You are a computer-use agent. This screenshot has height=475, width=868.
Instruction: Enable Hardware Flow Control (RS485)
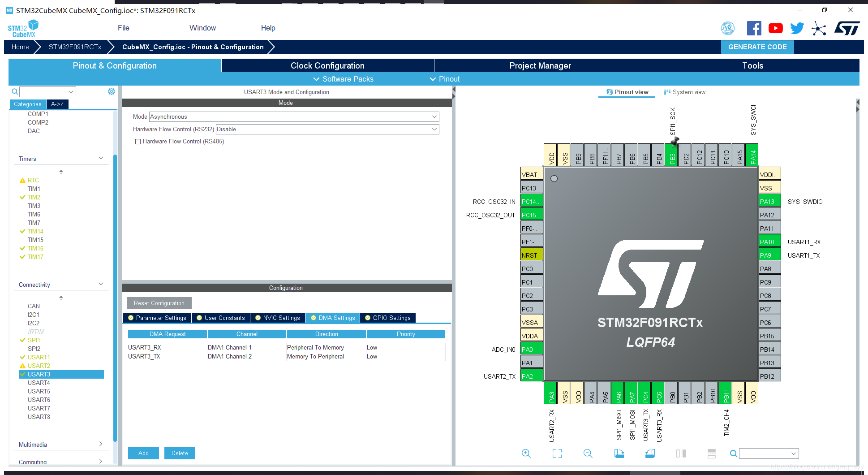coord(138,141)
